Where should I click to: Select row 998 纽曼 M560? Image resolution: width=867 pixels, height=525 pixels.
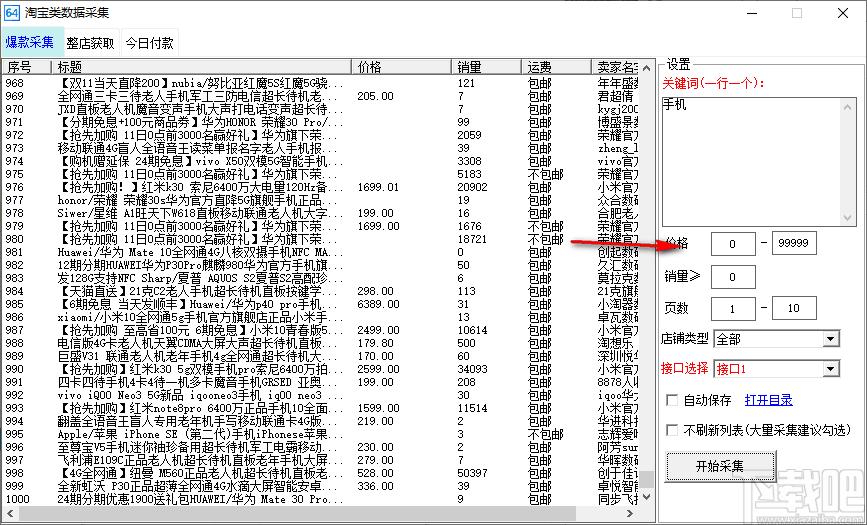[x=321, y=473]
